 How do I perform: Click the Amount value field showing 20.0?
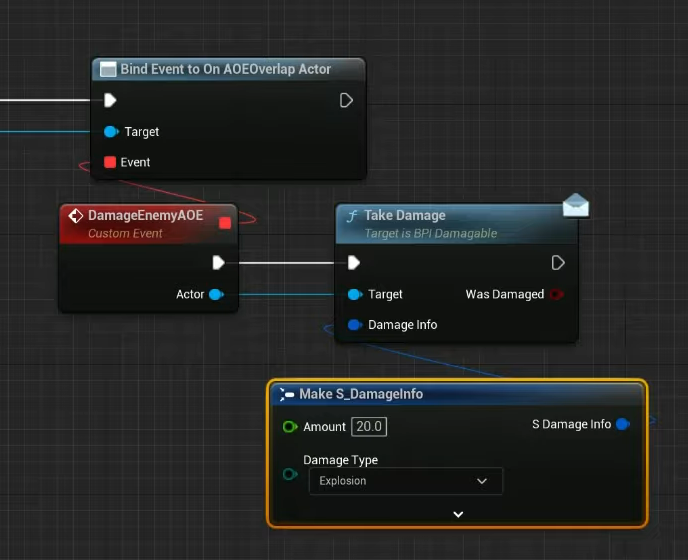pyautogui.click(x=368, y=427)
